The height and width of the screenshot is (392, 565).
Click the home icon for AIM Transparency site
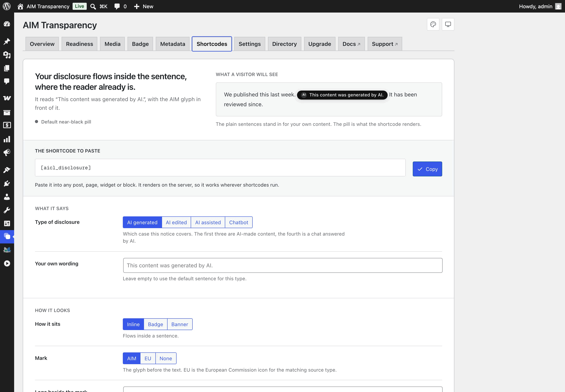click(x=20, y=6)
